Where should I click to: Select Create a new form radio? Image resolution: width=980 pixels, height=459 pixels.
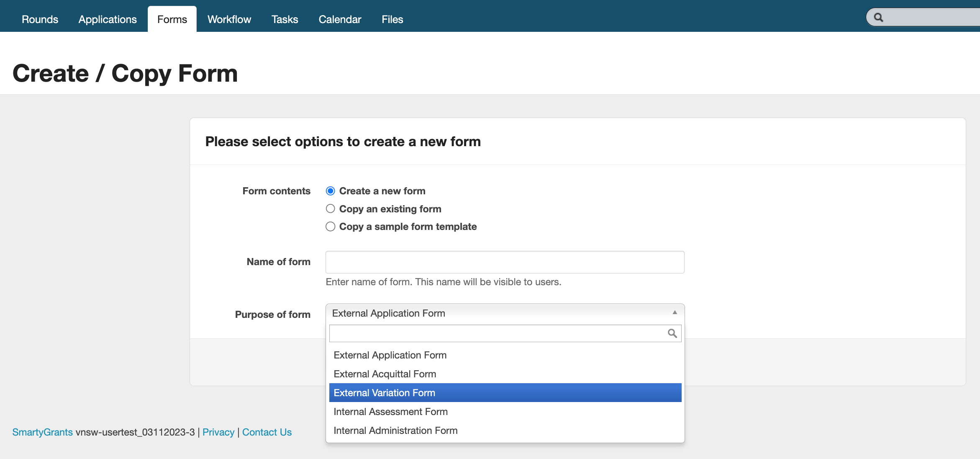coord(331,191)
